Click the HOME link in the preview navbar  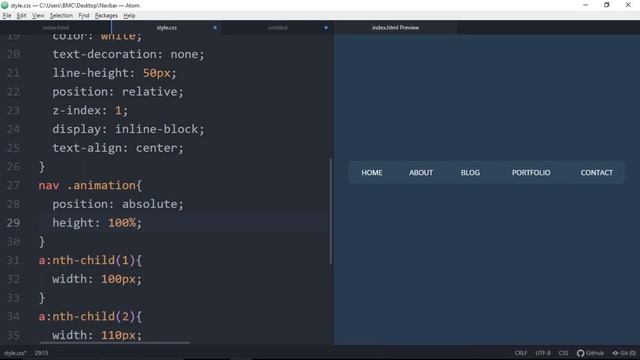372,173
